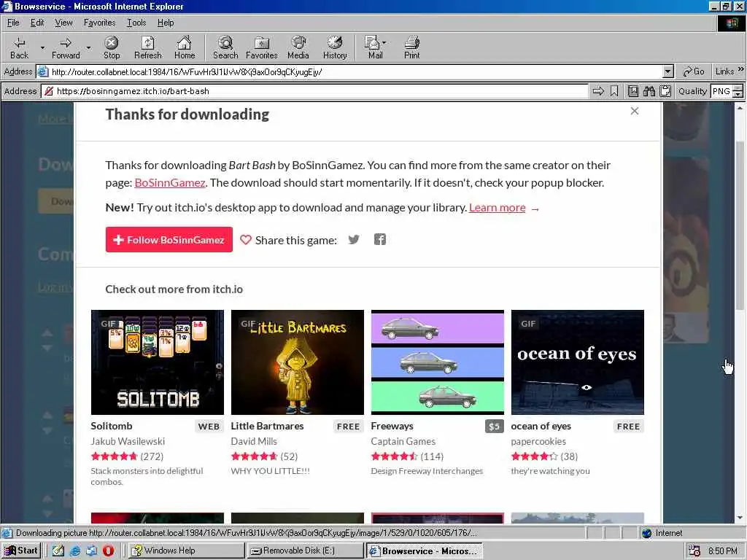Viewport: 747px width, 560px height.
Task: Open the Little Bartmares game thumbnail
Action: tap(298, 362)
